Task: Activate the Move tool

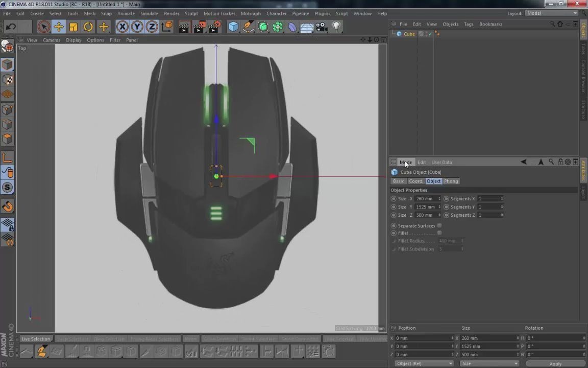Action: (x=59, y=27)
